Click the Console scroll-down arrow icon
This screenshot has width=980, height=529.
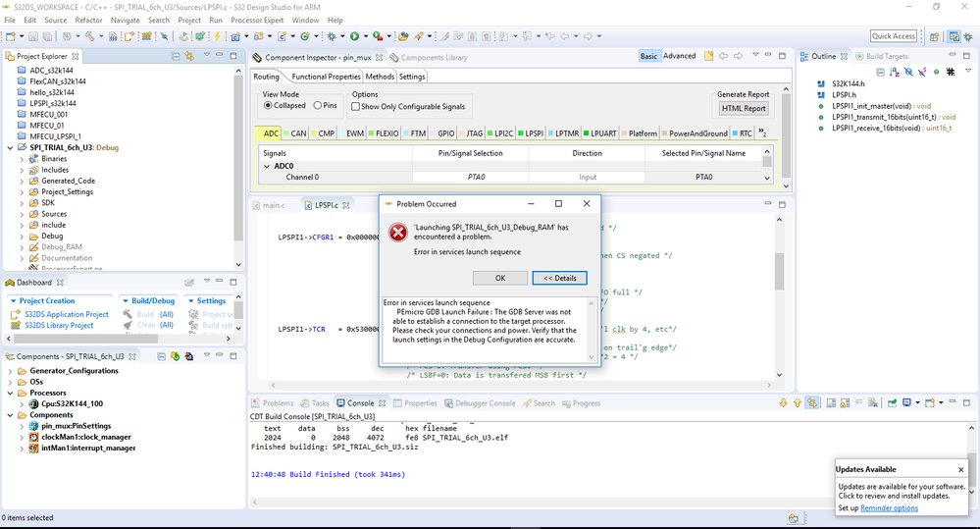click(783, 403)
